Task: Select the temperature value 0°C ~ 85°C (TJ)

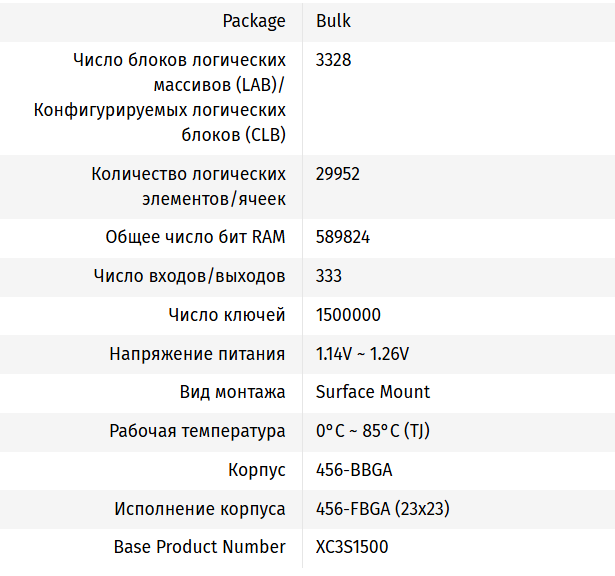Action: point(373,431)
